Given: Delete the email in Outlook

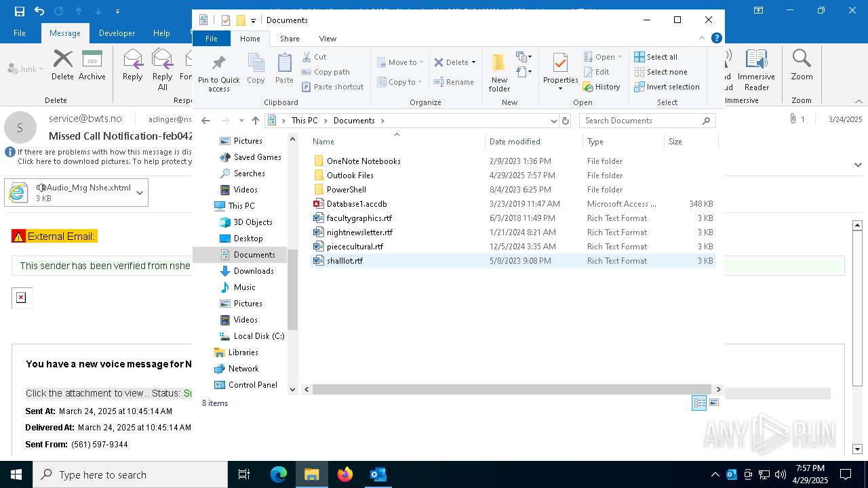Looking at the screenshot, I should 62,66.
